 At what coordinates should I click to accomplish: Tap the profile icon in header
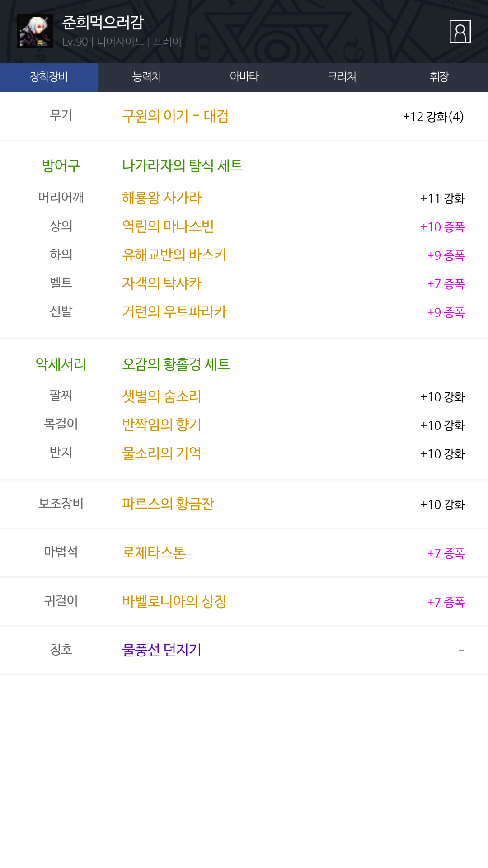pyautogui.click(x=460, y=32)
